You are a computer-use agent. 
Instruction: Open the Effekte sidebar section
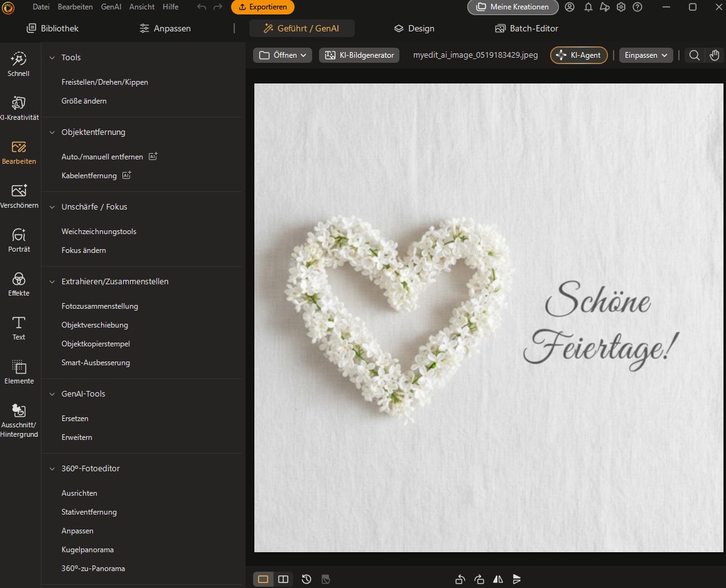point(18,284)
